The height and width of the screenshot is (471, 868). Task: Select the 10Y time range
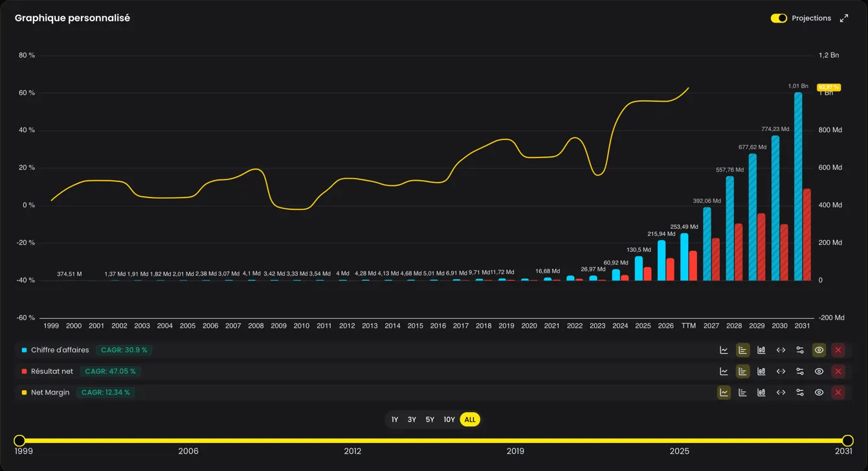coord(449,420)
